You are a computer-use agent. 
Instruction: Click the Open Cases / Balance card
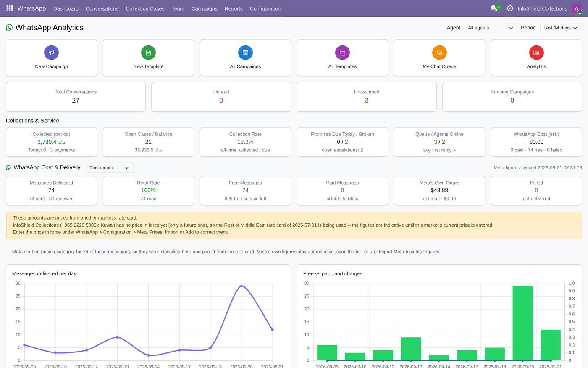point(148,142)
